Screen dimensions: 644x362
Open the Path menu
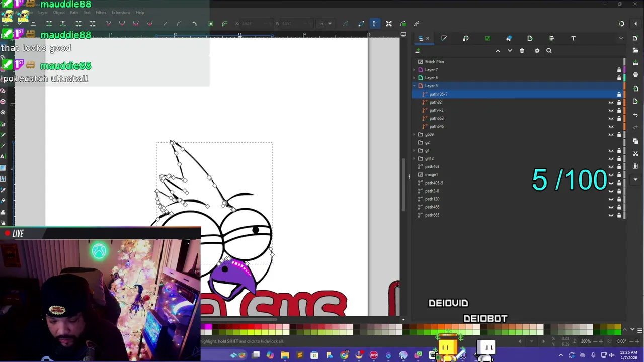tap(74, 13)
